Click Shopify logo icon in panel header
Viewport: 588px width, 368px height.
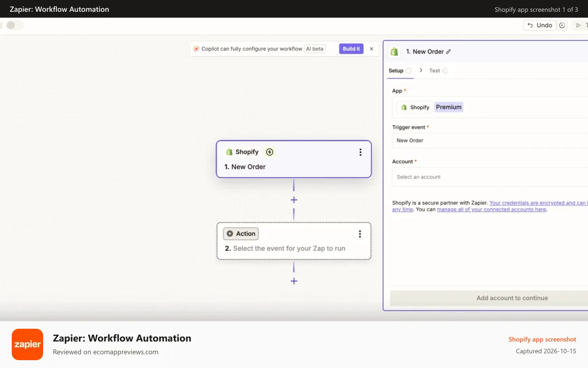(394, 52)
